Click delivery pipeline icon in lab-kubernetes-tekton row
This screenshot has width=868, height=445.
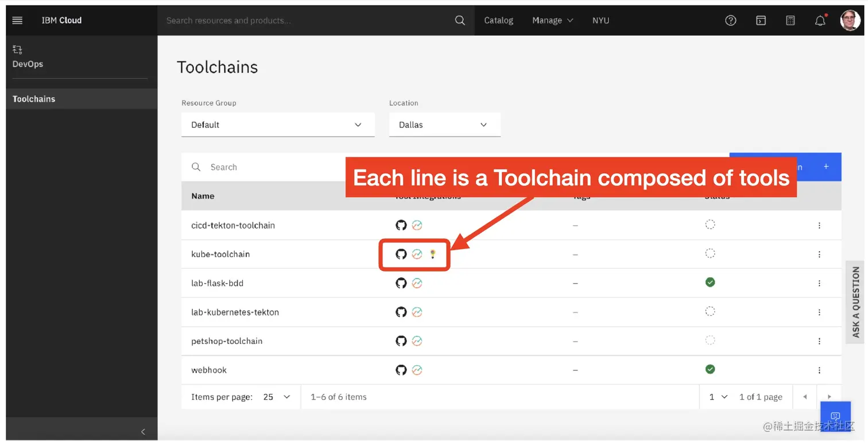pyautogui.click(x=417, y=312)
